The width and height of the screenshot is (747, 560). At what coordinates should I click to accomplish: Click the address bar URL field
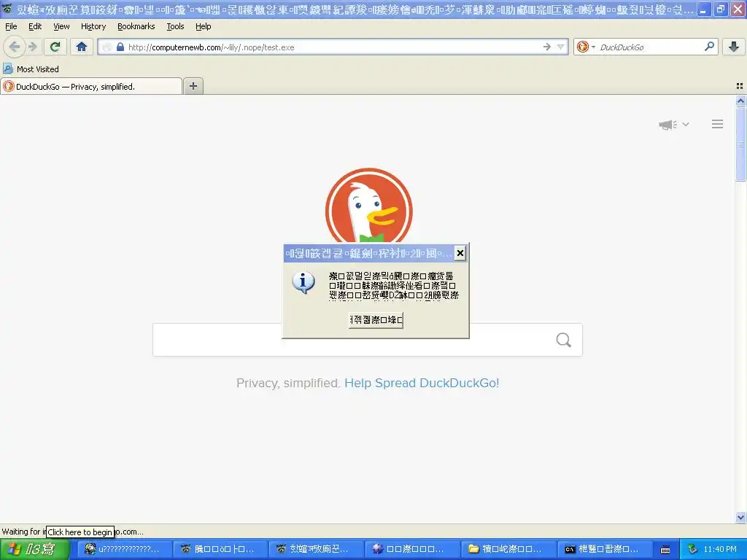tap(333, 47)
